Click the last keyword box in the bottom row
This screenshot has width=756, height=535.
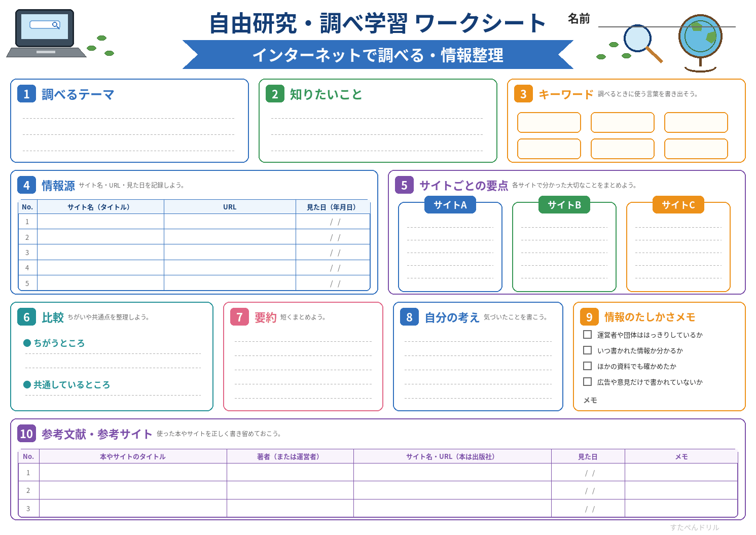[696, 149]
